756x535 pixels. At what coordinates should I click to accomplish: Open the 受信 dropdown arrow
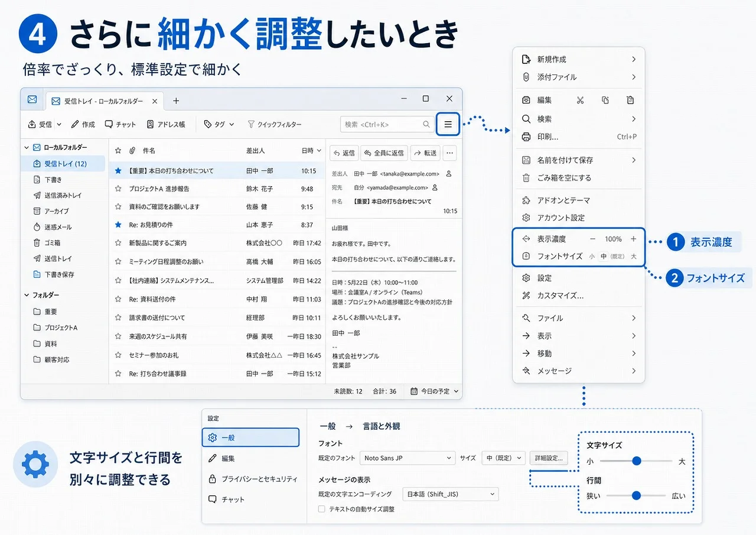coord(59,124)
